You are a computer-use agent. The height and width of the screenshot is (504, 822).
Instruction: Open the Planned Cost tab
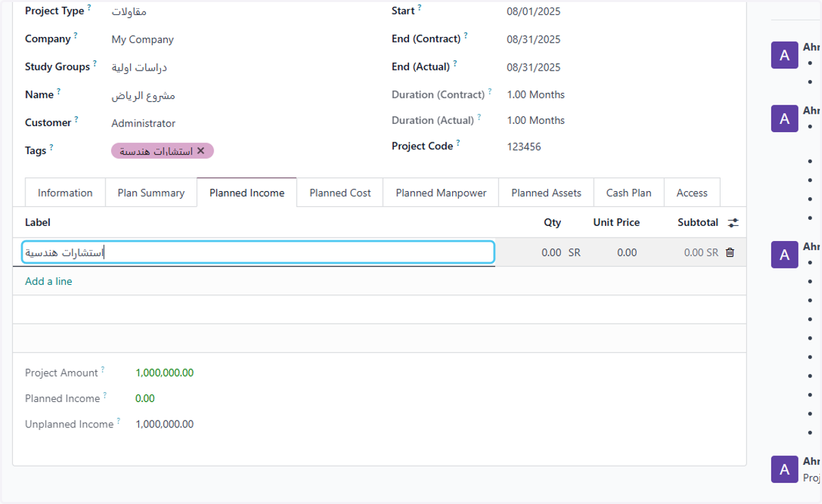[340, 193]
